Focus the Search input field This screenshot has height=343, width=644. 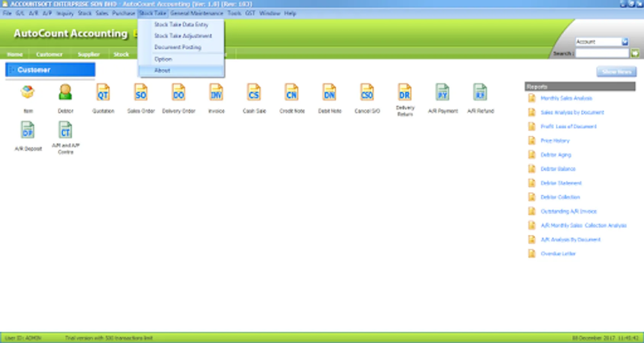[x=602, y=53]
